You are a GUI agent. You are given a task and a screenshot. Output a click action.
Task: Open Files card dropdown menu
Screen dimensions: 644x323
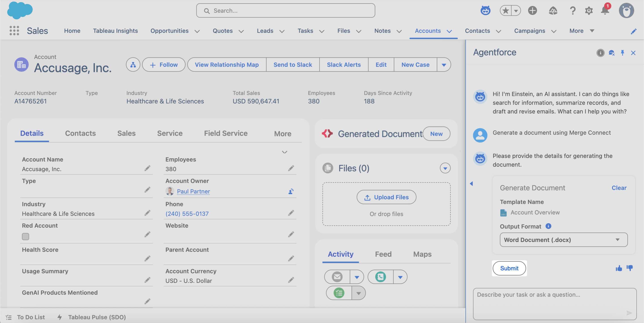pyautogui.click(x=445, y=168)
